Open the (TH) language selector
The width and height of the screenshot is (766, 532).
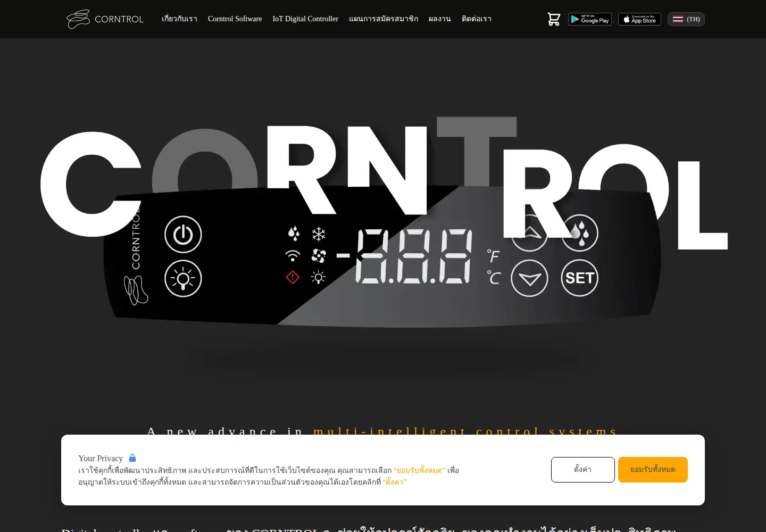click(686, 19)
